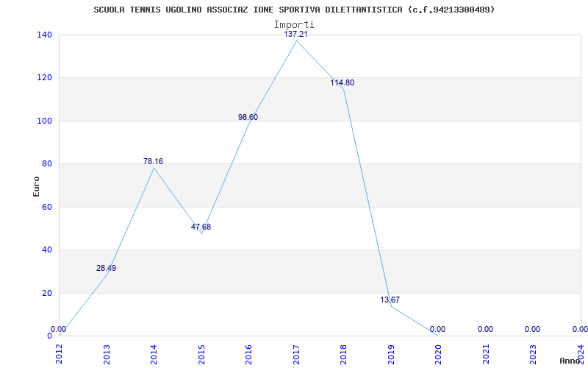The width and height of the screenshot is (588, 368).
Task: Click the 2015 x-axis year label
Action: tap(201, 354)
